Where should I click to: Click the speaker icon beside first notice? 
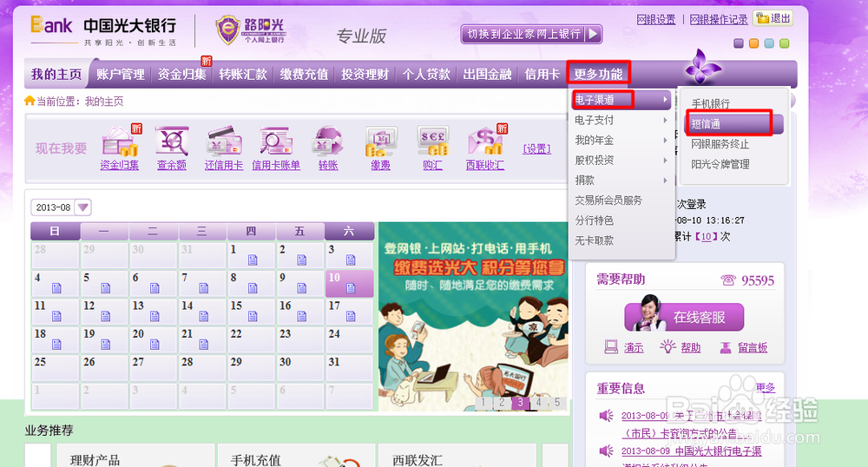[607, 415]
